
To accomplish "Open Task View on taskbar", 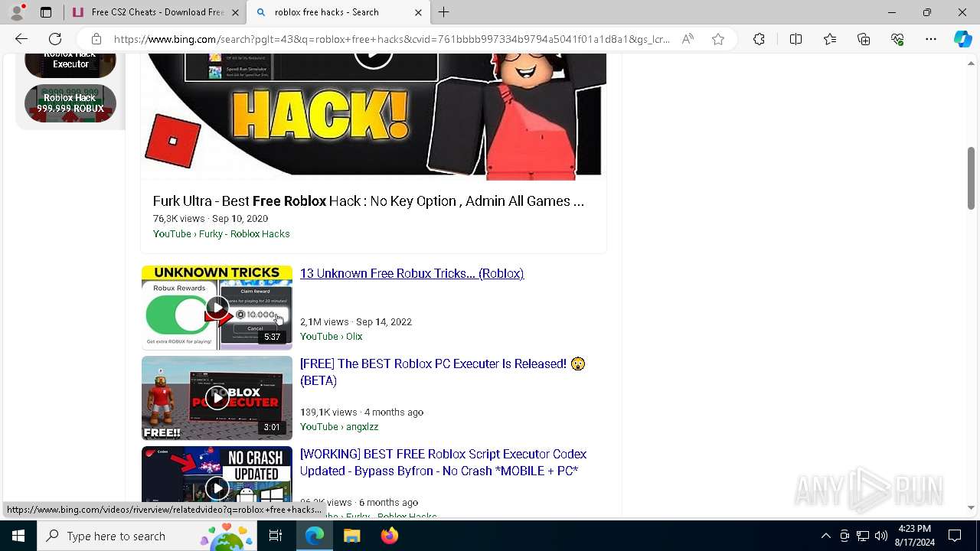I will [276, 536].
